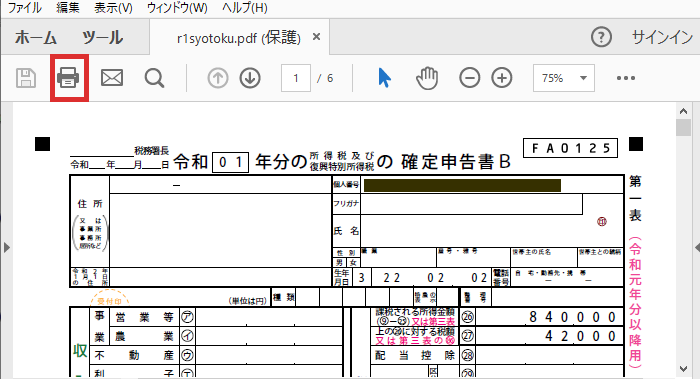Show more tools via the ellipsis button
Screen dimensions: 700x379
click(x=625, y=78)
